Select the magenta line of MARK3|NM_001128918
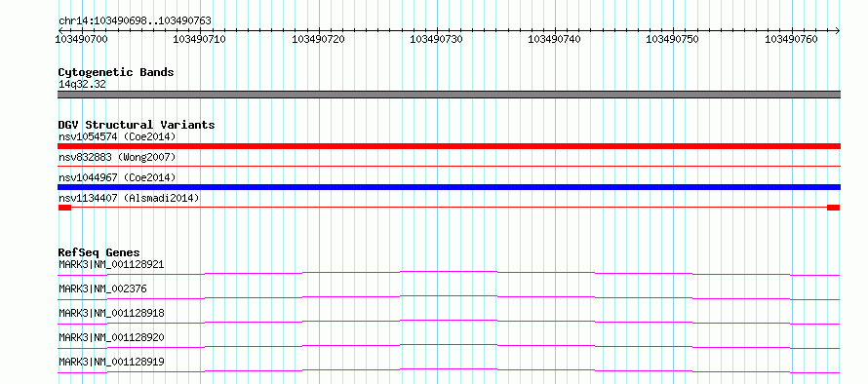This screenshot has width=868, height=384. tap(449, 322)
